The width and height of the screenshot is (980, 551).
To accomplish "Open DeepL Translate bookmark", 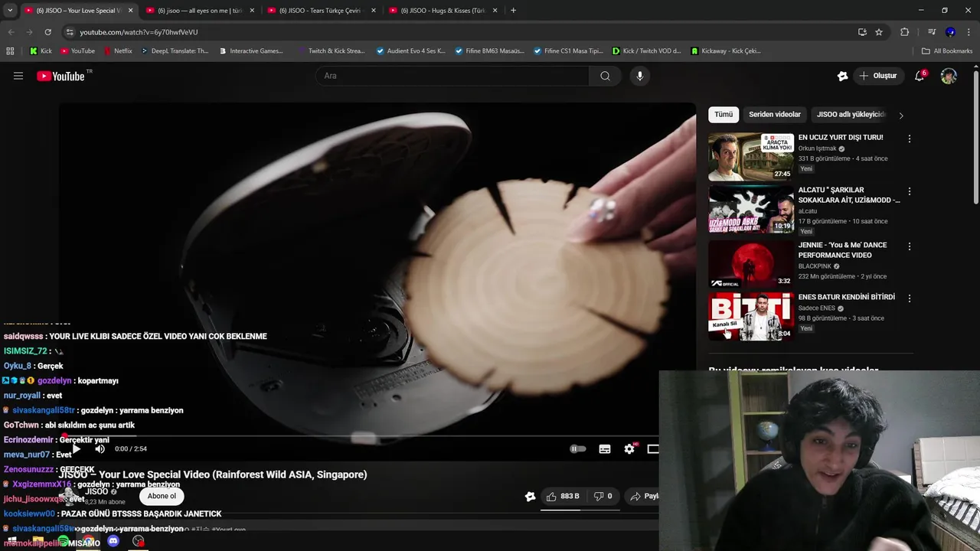I will 174,51.
